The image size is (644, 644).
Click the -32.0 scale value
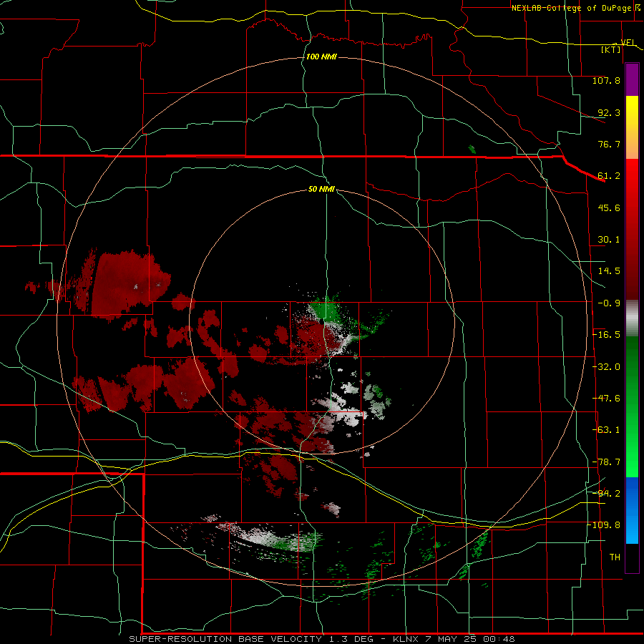coord(606,367)
